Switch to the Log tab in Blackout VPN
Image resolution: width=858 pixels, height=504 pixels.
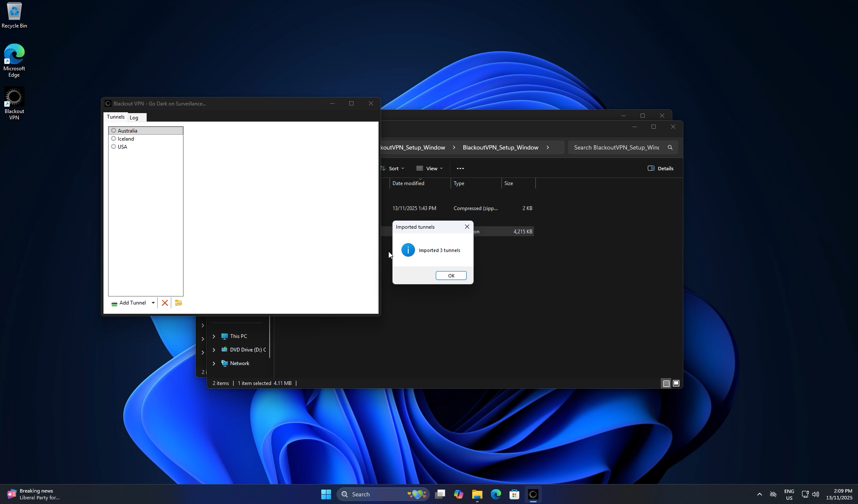coord(134,117)
